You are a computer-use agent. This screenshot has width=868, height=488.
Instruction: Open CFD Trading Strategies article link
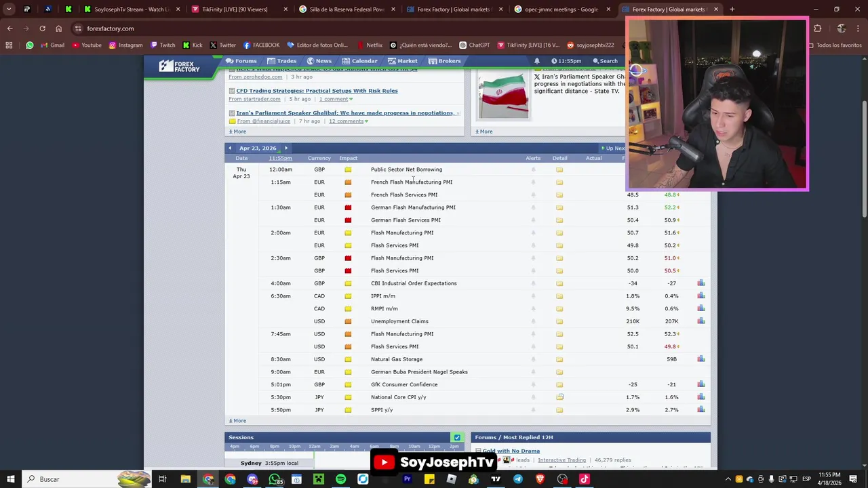coord(317,91)
